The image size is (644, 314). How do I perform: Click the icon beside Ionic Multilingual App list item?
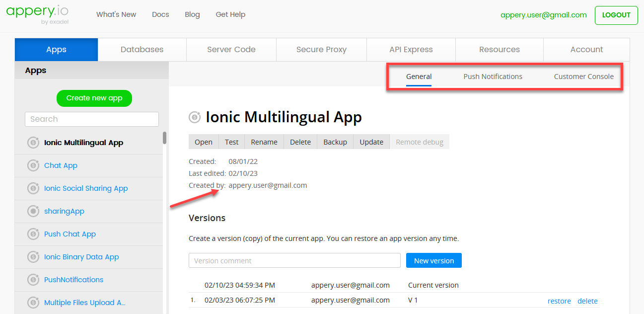tap(33, 143)
